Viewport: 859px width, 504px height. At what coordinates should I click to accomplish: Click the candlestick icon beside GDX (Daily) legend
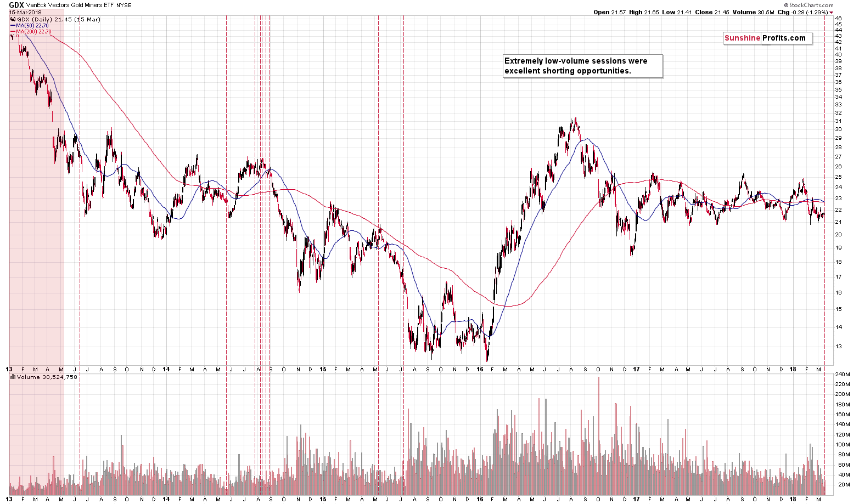click(13, 19)
